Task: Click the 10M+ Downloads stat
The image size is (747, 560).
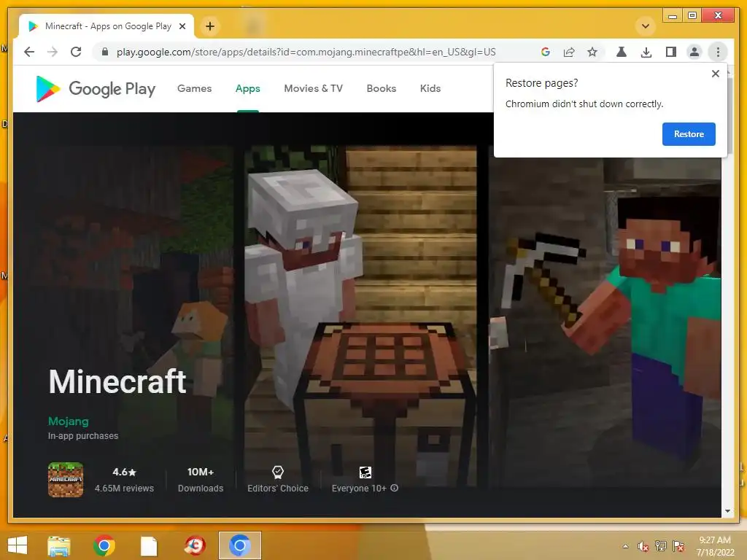Action: click(x=201, y=480)
